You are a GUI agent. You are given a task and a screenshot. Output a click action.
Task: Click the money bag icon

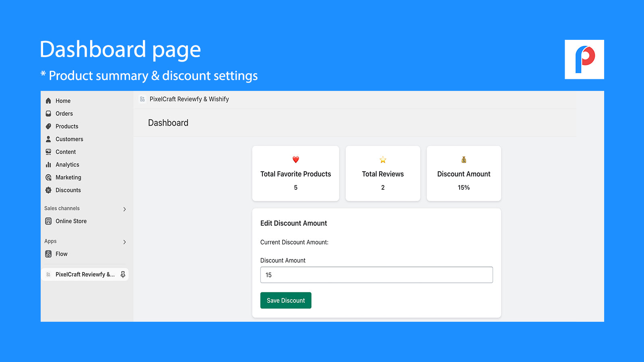pyautogui.click(x=464, y=160)
